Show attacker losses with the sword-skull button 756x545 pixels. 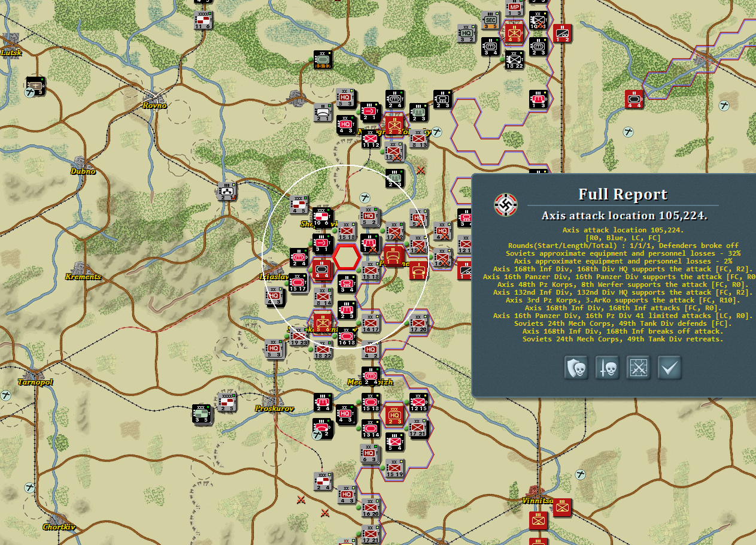pyautogui.click(x=607, y=368)
